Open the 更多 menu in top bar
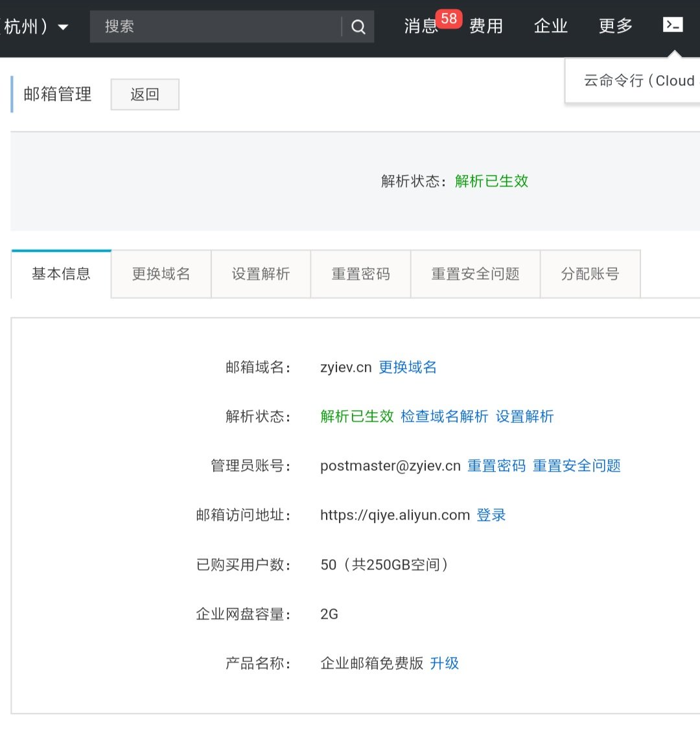The width and height of the screenshot is (700, 742). click(x=614, y=26)
